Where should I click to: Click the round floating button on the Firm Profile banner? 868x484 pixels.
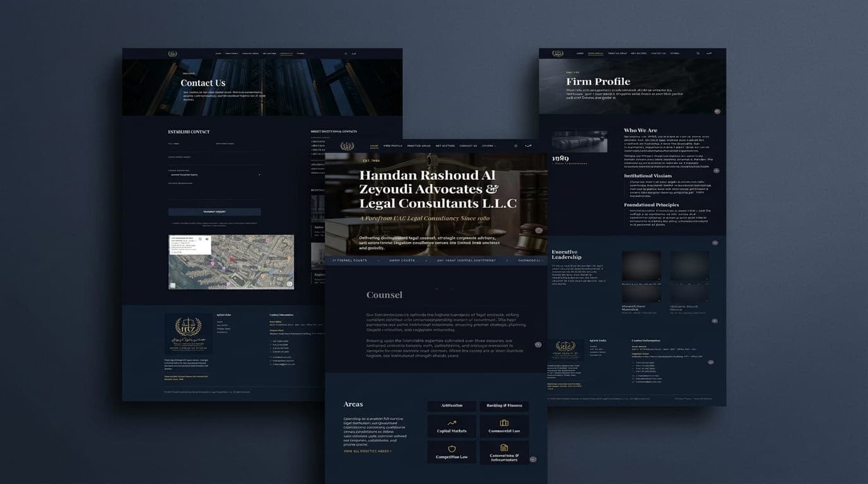click(x=717, y=112)
